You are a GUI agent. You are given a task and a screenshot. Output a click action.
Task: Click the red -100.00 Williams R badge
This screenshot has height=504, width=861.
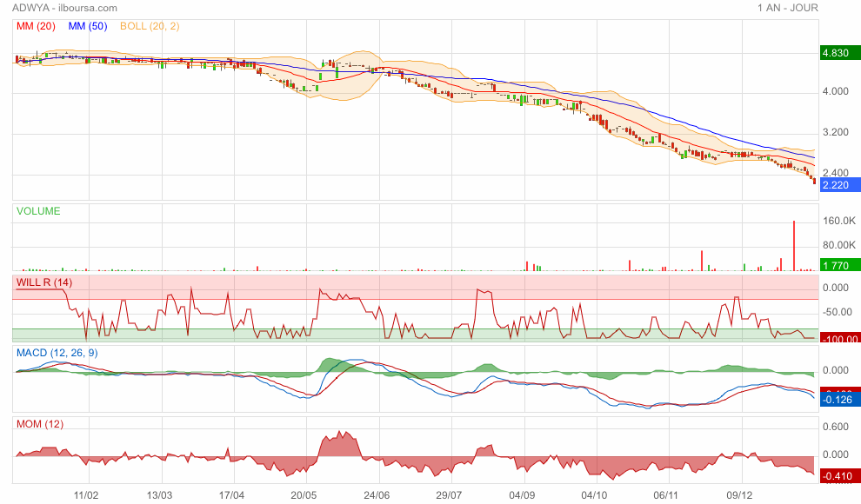click(839, 339)
